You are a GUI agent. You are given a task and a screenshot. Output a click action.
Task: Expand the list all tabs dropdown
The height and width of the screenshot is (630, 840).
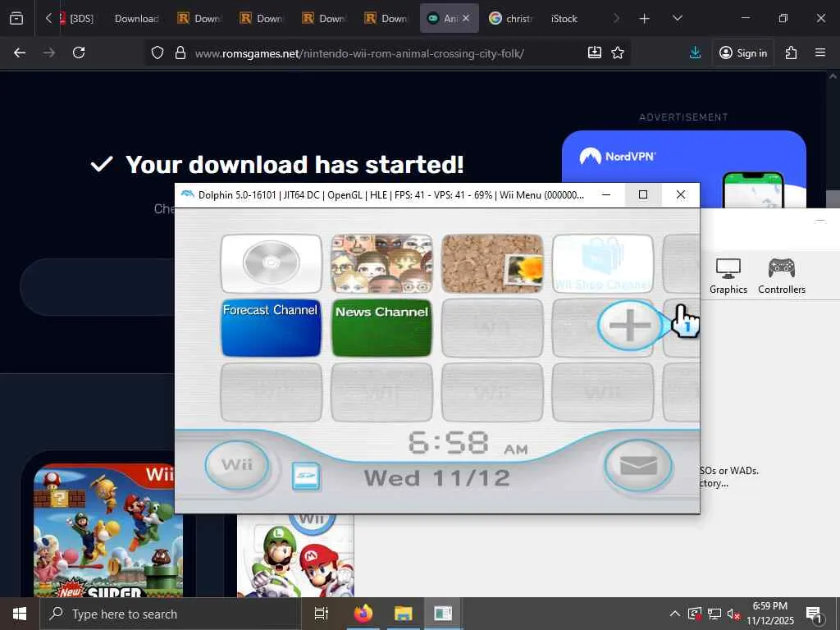(x=677, y=19)
